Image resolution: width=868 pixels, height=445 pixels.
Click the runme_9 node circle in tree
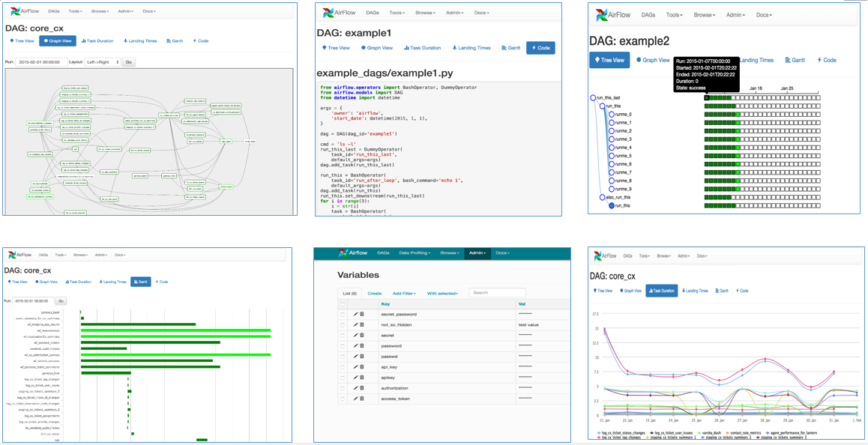[x=612, y=190]
